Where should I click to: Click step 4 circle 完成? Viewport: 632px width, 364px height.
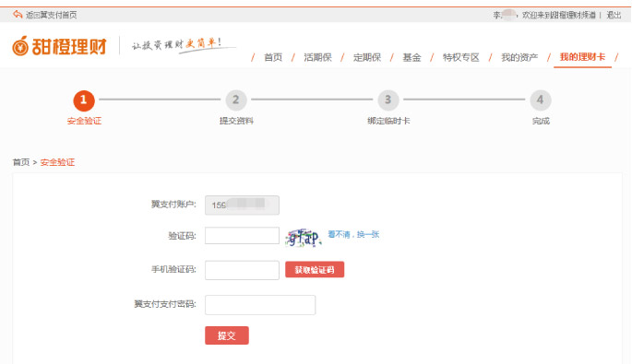[x=541, y=100]
